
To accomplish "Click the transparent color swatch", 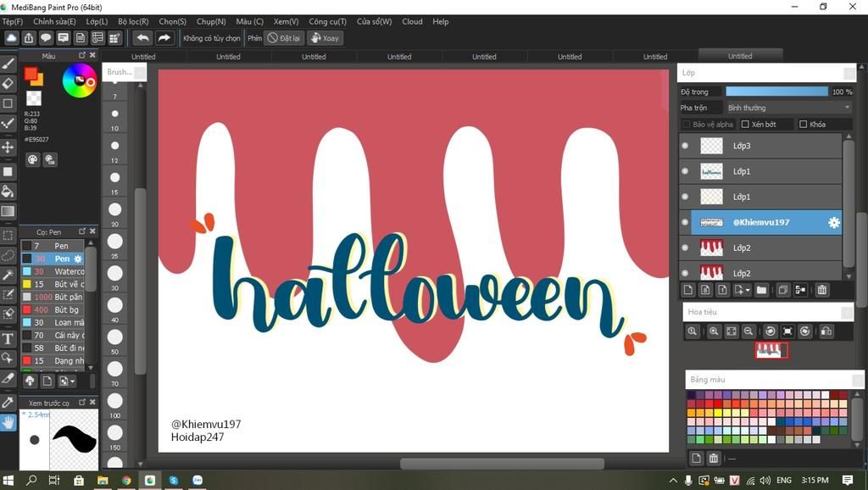I will point(34,98).
